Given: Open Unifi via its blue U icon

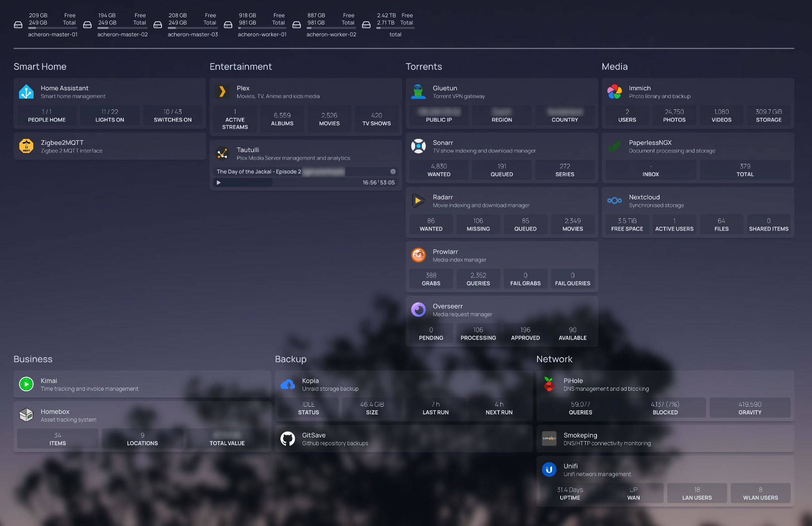Looking at the screenshot, I should (x=549, y=470).
